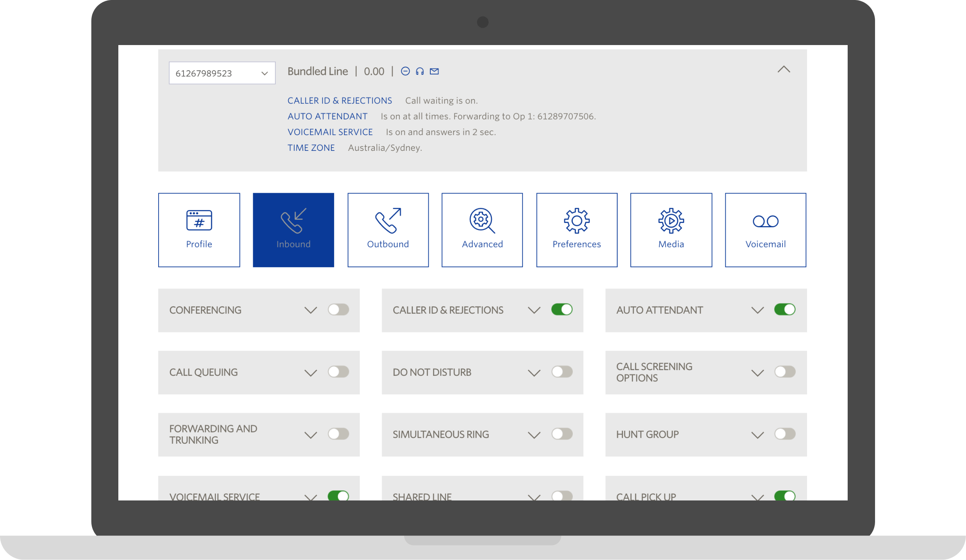Switch to the Inbound tab
This screenshot has height=560, width=966.
coord(293,230)
